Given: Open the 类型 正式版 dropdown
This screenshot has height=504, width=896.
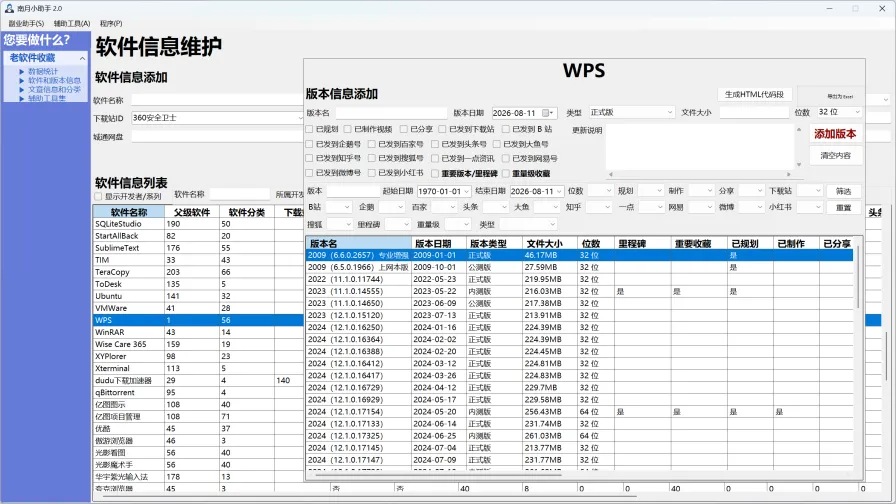Looking at the screenshot, I should coord(631,113).
